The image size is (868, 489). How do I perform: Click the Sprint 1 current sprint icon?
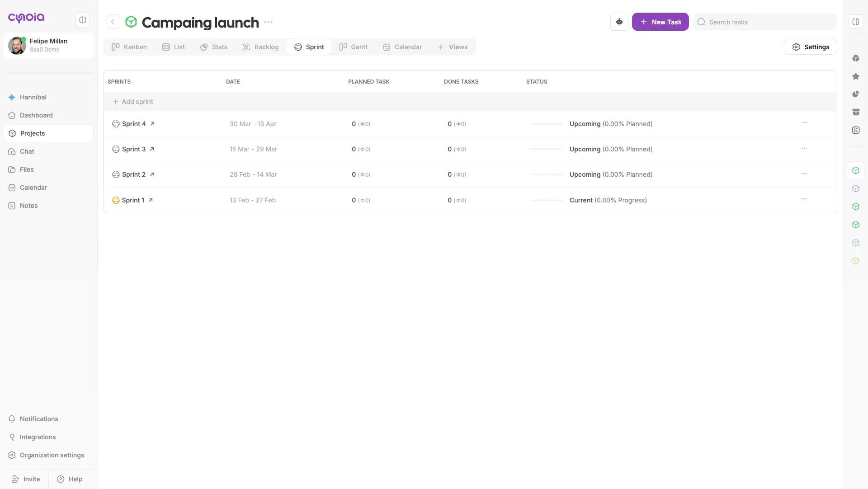click(116, 200)
